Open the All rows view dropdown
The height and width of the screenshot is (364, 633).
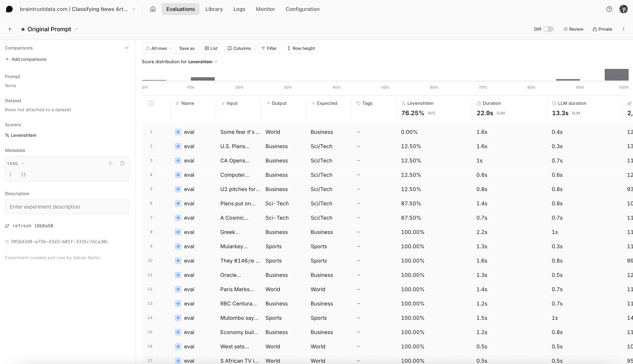159,48
